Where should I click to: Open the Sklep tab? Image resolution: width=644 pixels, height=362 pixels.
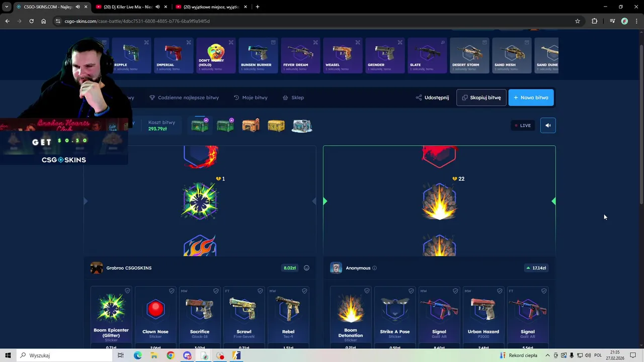tap(293, 98)
